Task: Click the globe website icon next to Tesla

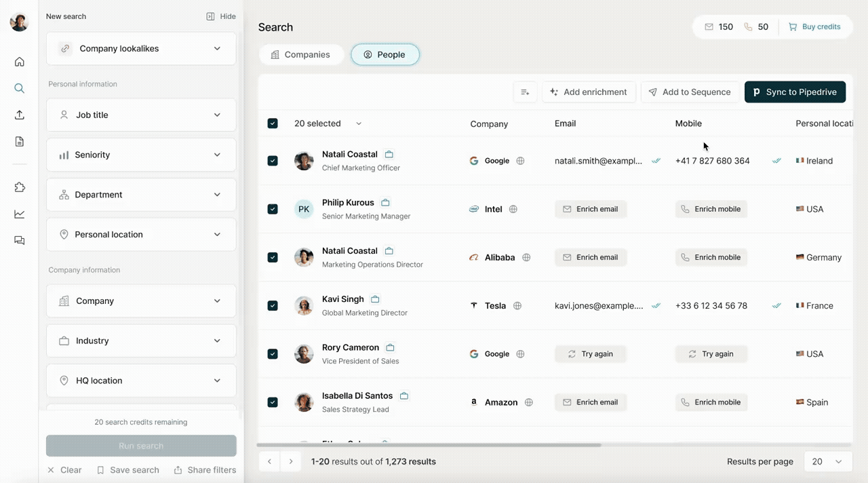Action: (517, 306)
